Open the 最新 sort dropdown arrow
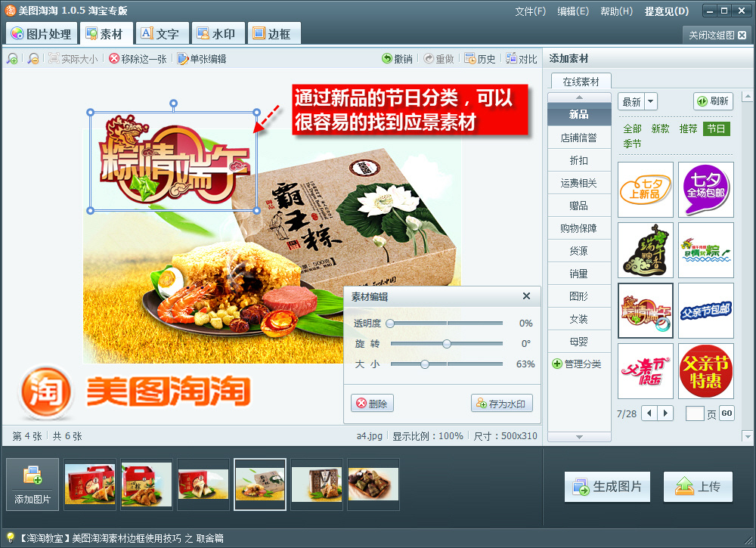This screenshot has height=548, width=756. (x=650, y=101)
